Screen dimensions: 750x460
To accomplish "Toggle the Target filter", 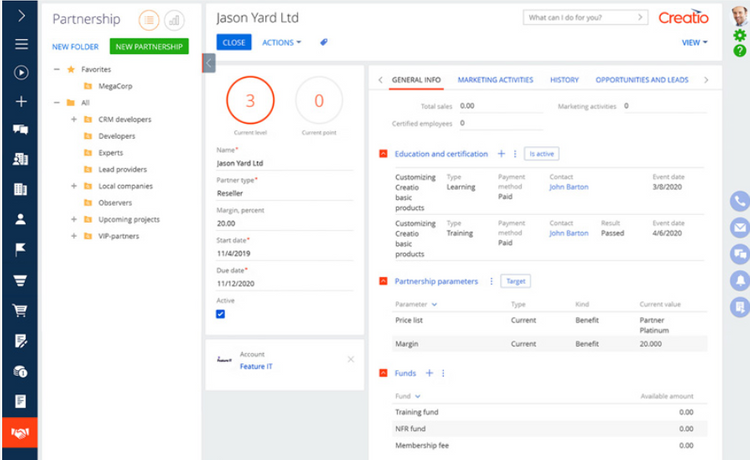I will coord(516,281).
